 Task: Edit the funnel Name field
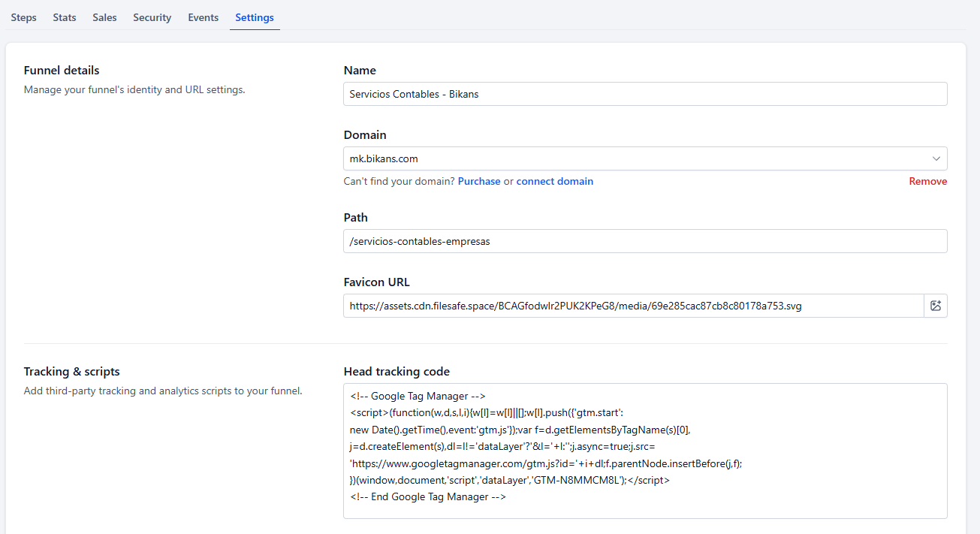pos(645,94)
